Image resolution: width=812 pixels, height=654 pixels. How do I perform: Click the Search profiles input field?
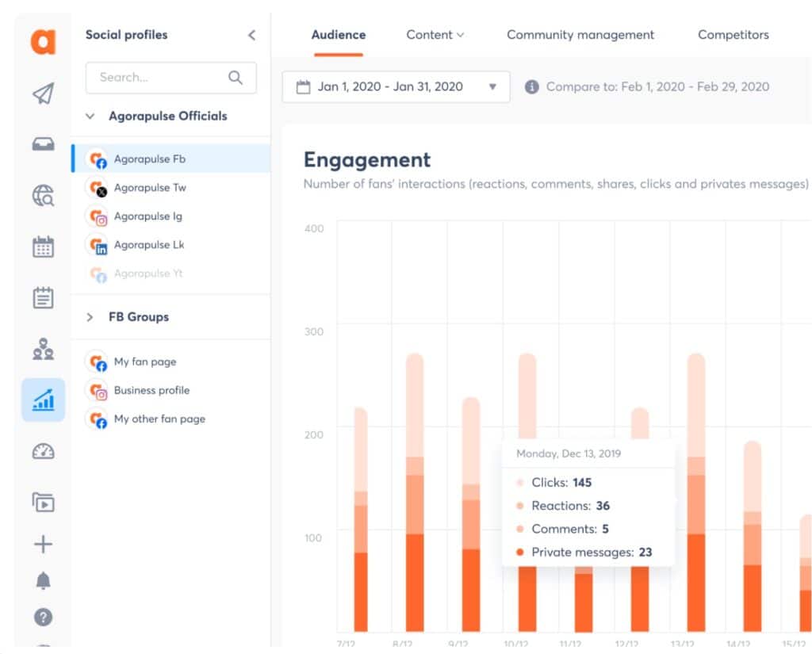point(171,78)
